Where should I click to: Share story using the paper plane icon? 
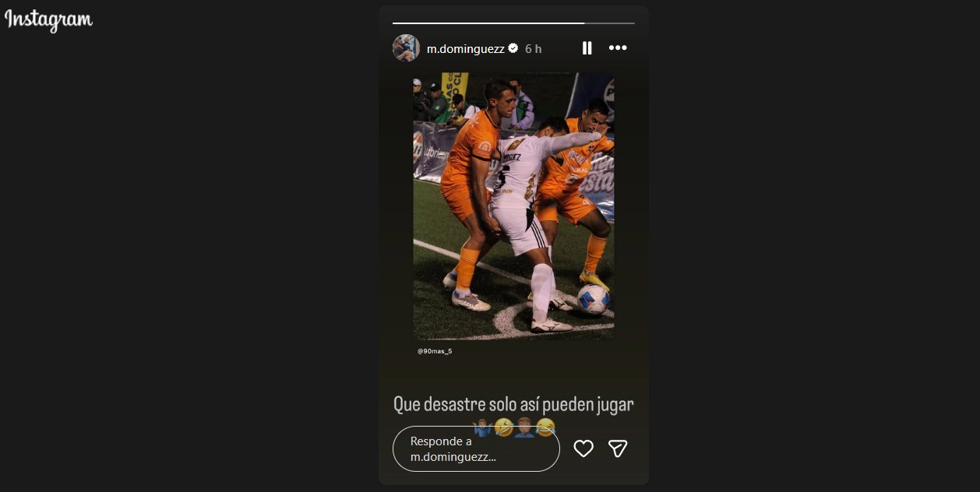[x=618, y=448]
